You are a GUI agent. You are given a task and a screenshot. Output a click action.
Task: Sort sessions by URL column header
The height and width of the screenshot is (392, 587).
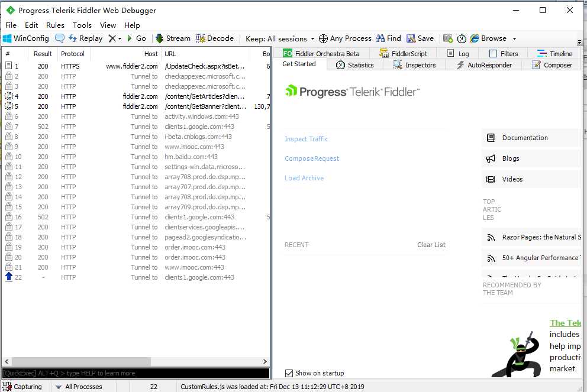[x=205, y=54]
